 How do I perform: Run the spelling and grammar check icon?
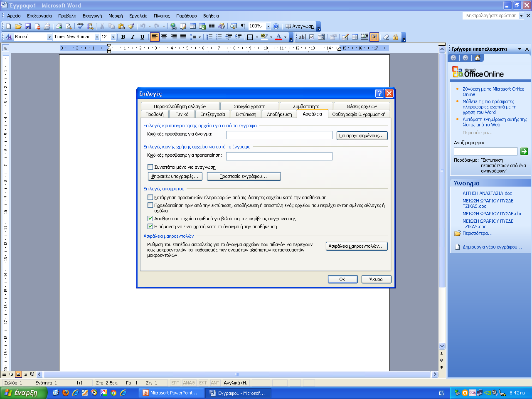click(81, 26)
